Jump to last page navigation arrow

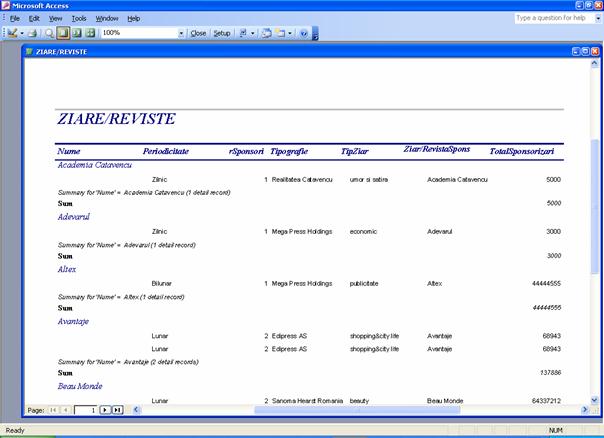pos(117,410)
